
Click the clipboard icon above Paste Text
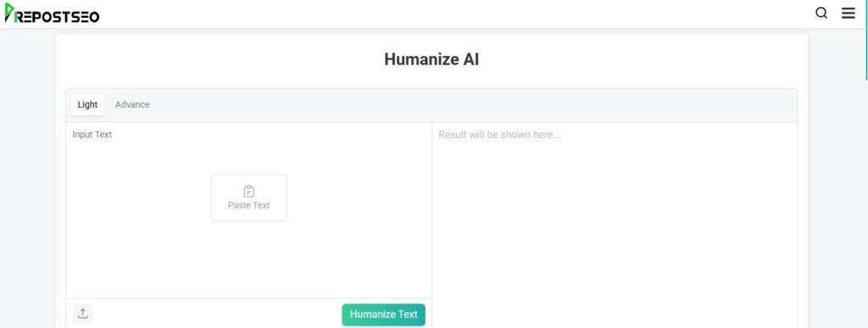click(x=249, y=192)
